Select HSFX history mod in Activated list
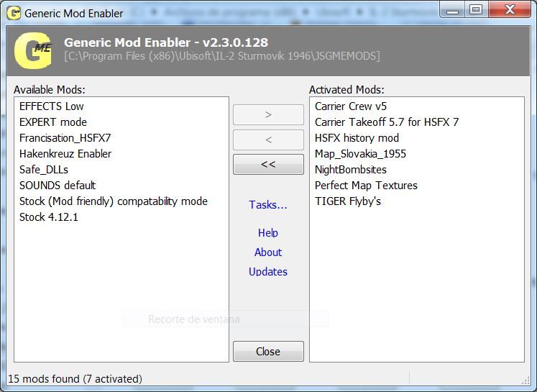The width and height of the screenshot is (537, 392). click(x=357, y=138)
